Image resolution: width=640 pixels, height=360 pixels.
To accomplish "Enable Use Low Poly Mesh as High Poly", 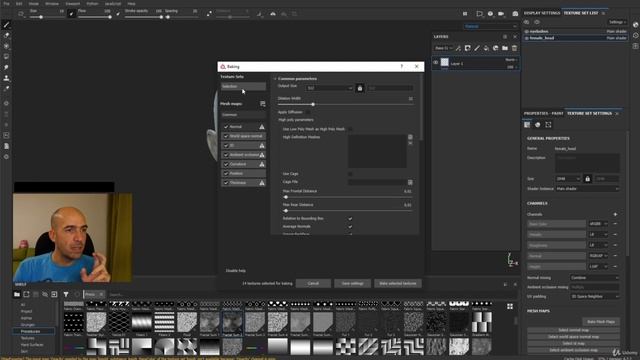I will [350, 129].
